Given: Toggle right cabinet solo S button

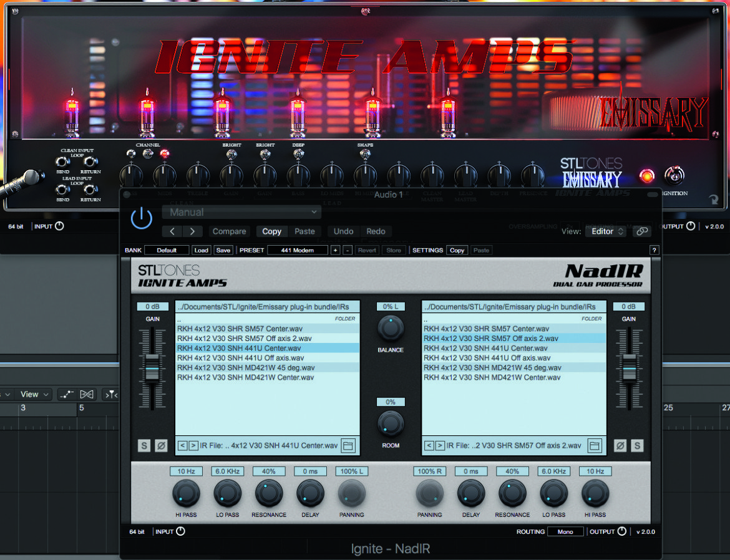Looking at the screenshot, I should pyautogui.click(x=637, y=445).
